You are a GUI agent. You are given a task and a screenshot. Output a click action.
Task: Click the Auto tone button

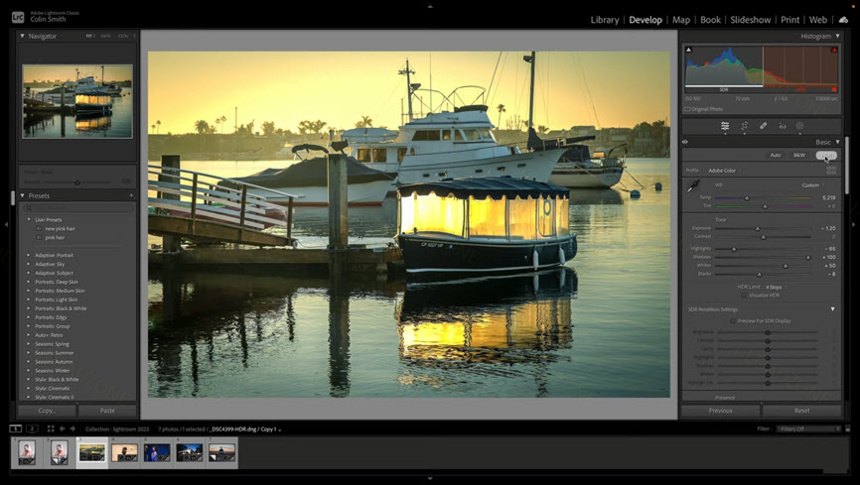click(x=775, y=155)
